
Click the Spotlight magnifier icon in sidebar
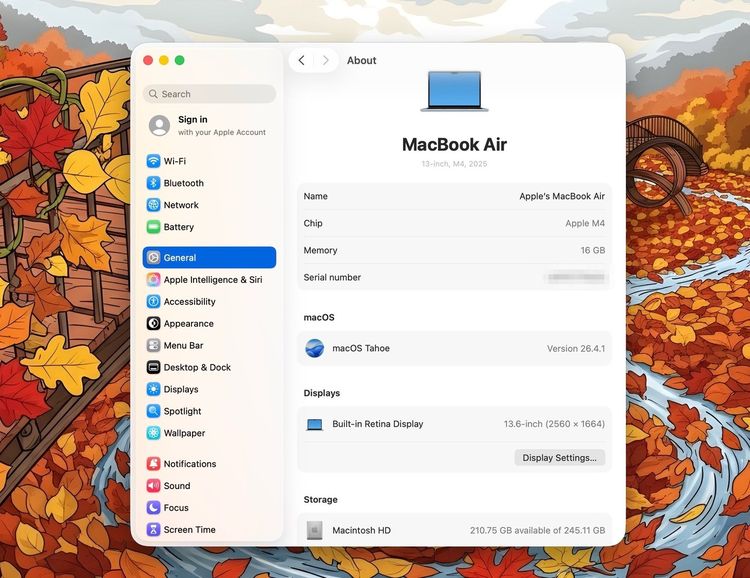click(x=153, y=411)
